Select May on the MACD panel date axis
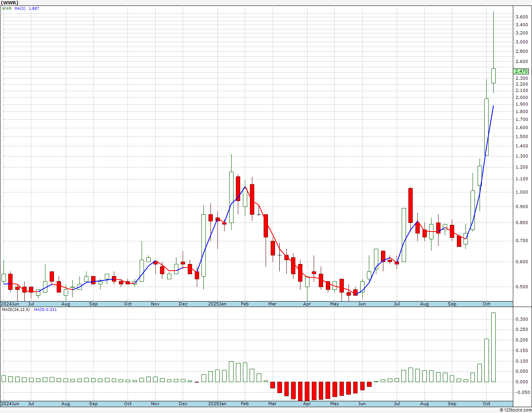Viewport: 532px width, 413px height. click(x=334, y=404)
